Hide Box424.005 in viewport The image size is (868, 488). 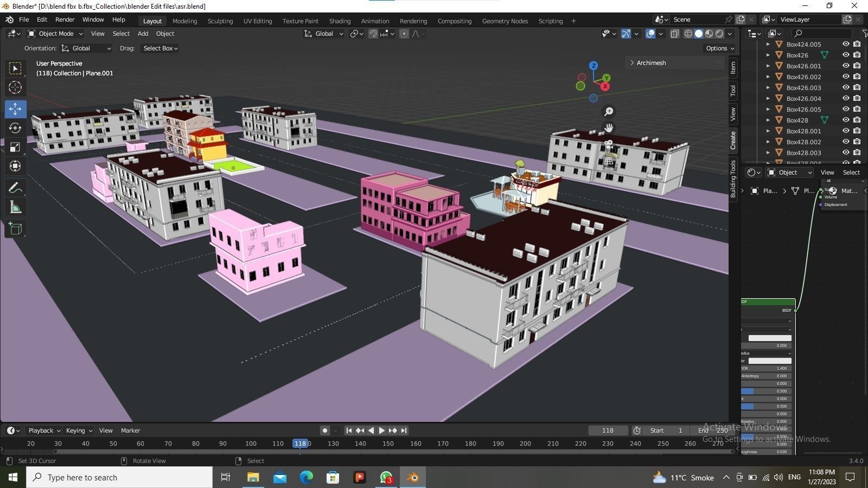(x=846, y=44)
